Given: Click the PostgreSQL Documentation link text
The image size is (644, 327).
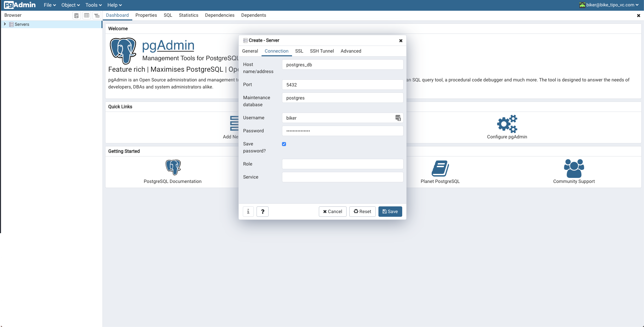Looking at the screenshot, I should [x=172, y=181].
